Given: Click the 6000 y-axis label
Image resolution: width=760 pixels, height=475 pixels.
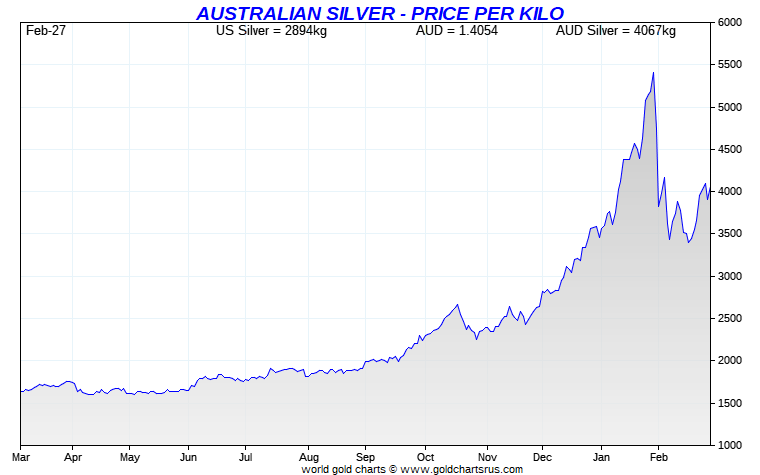Looking at the screenshot, I should [x=729, y=22].
